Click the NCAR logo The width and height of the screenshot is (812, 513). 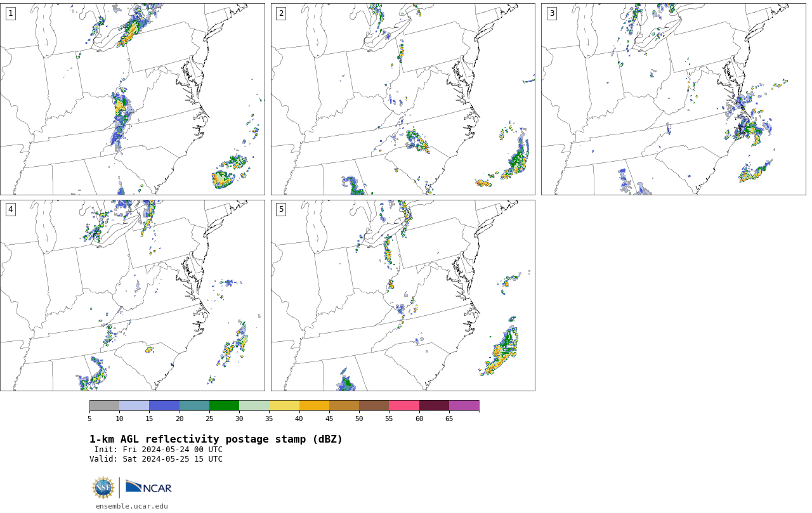click(x=148, y=487)
